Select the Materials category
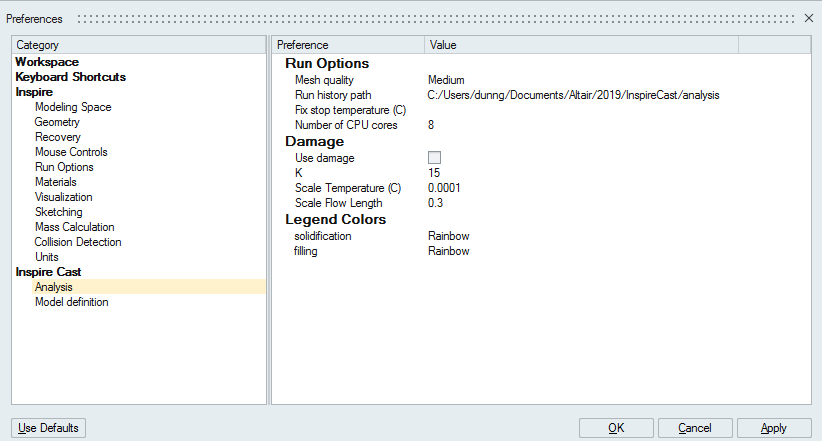822x441 pixels. point(56,182)
